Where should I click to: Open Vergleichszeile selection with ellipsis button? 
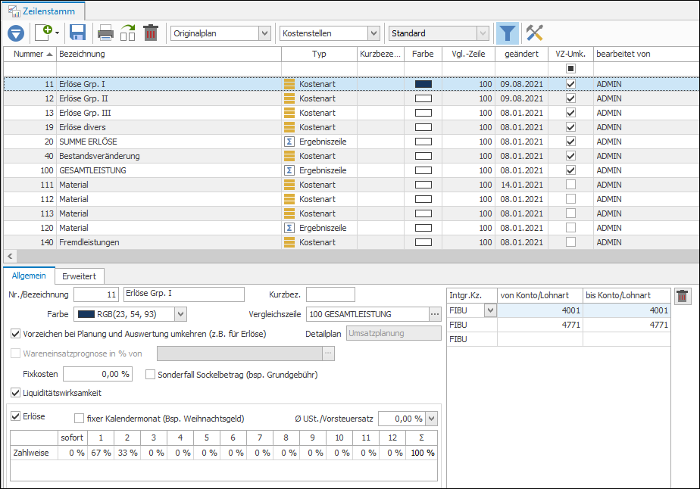coord(435,314)
